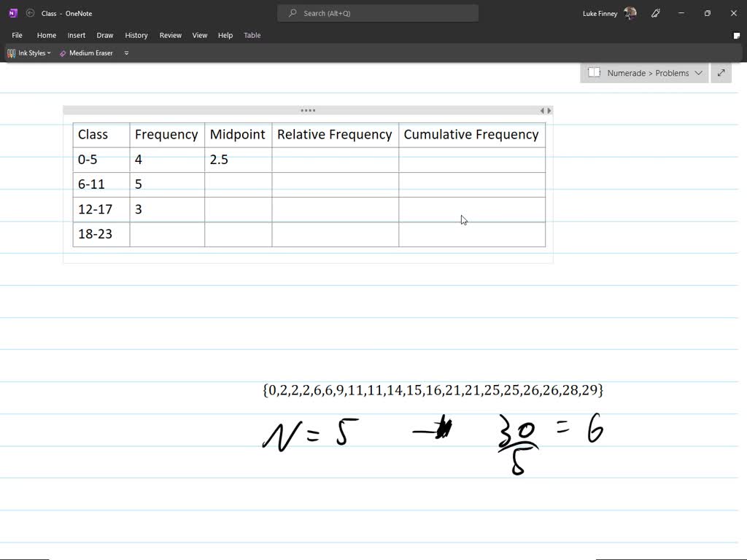Click inside the Search Alt+Q box
The height and width of the screenshot is (560, 747).
pos(377,12)
